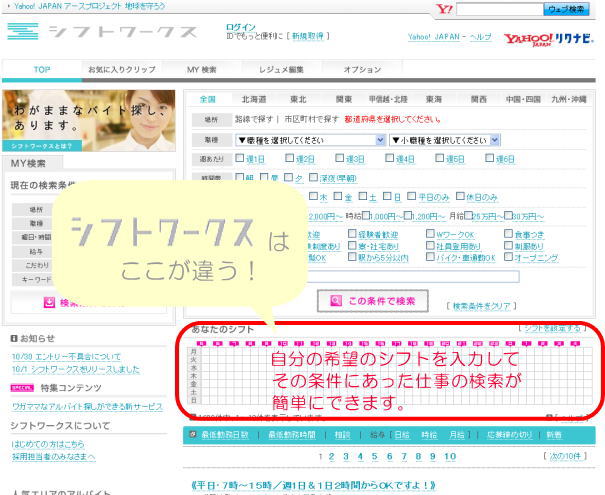Enable the オープニング checkbox

pos(509,257)
